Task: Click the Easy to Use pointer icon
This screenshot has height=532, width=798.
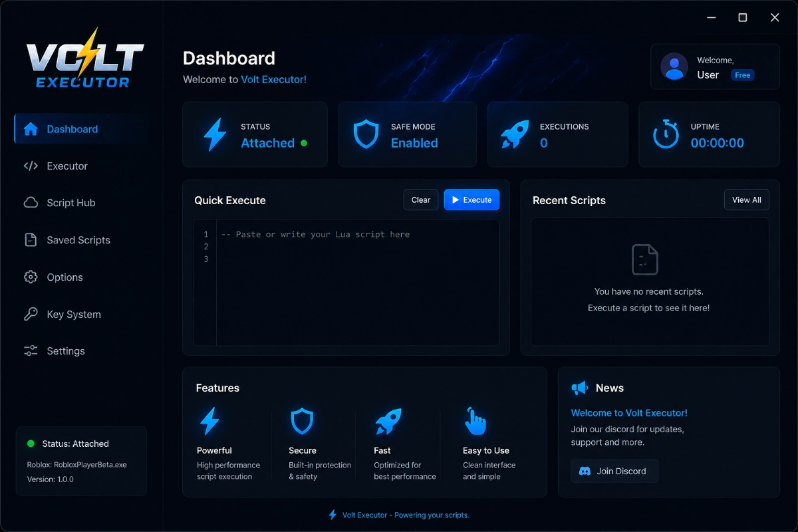Action: [475, 421]
